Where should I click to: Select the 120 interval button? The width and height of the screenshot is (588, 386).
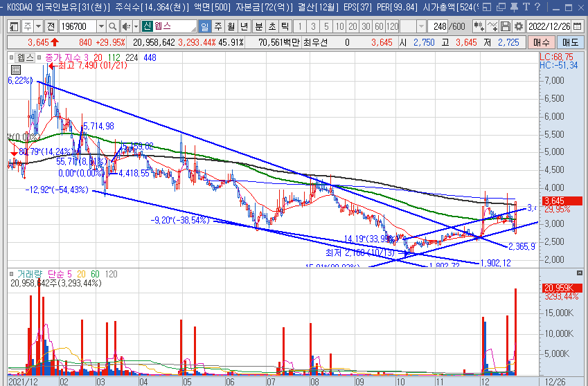tap(392, 26)
